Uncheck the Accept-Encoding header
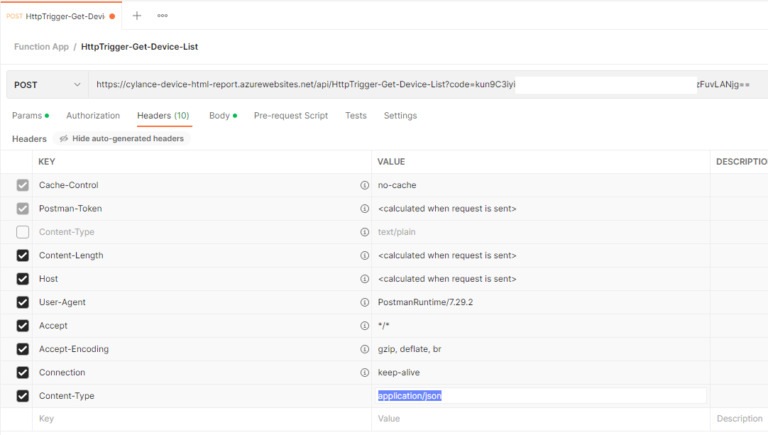Viewport: 768px width, 435px height. point(23,349)
